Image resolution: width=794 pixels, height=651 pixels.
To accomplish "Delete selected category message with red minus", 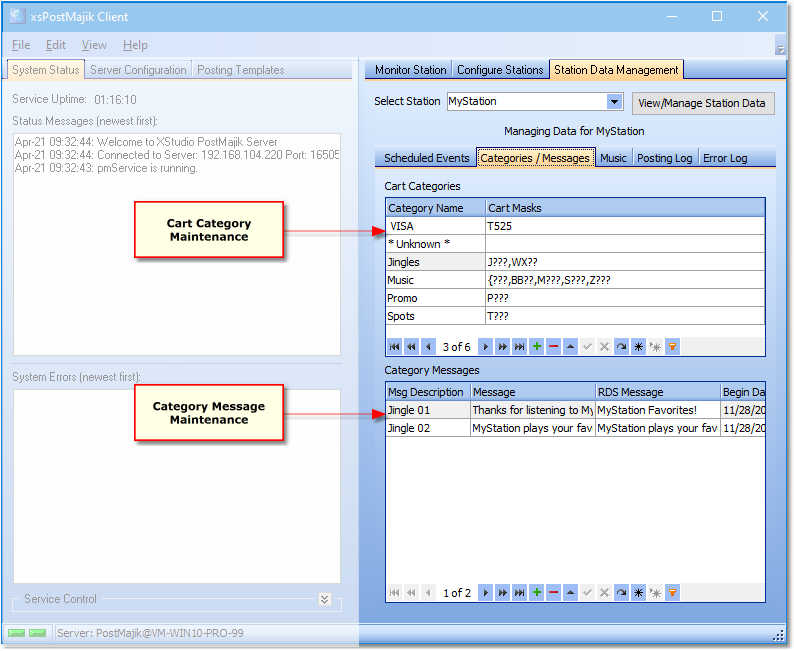I will pos(553,592).
